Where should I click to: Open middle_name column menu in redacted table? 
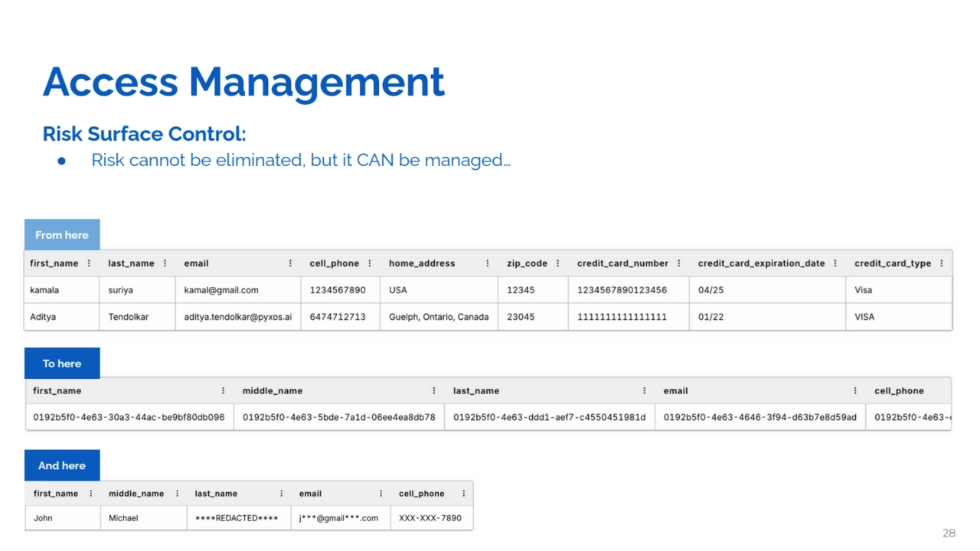177,494
